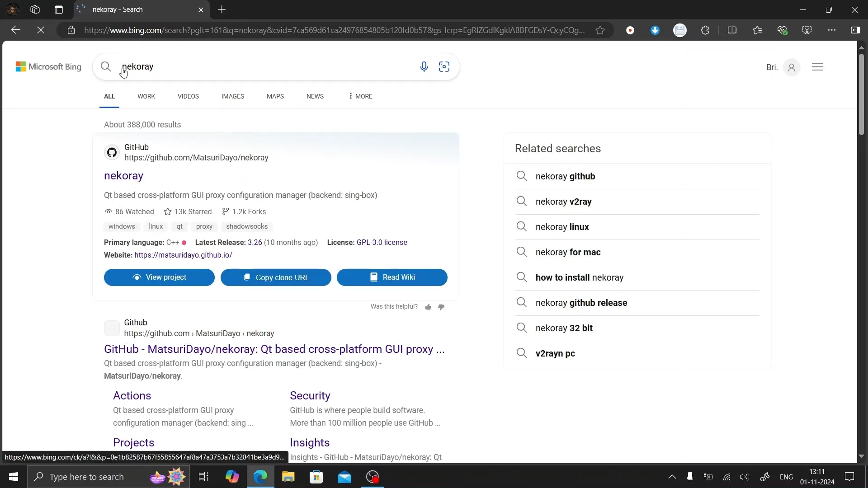Give a thumbs up on the GitHub result
The height and width of the screenshot is (488, 868).
428,307
